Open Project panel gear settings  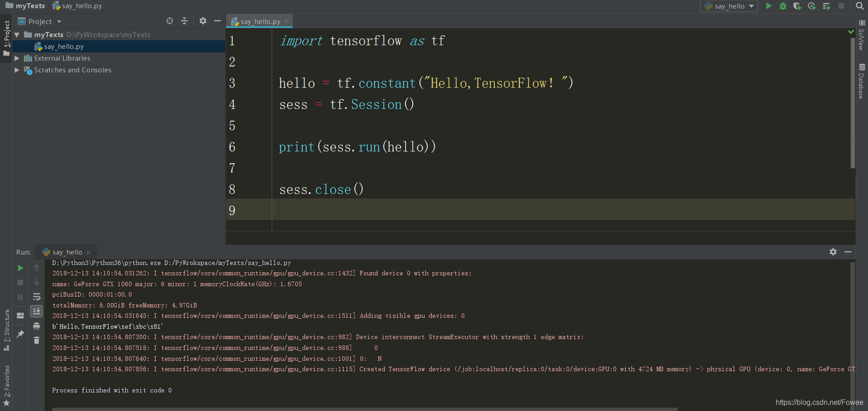point(203,21)
